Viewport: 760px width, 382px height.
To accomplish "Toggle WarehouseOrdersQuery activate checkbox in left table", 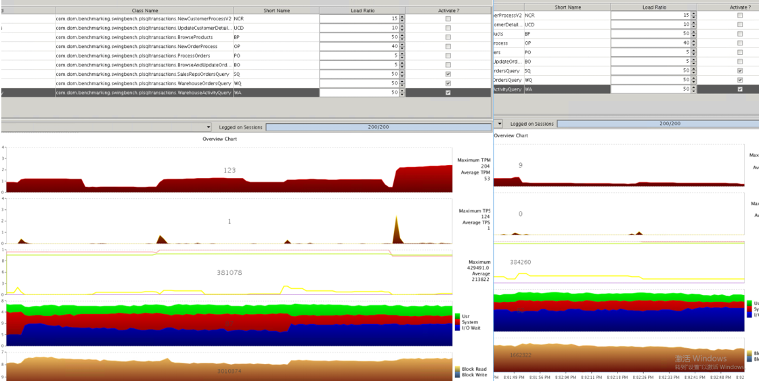I will [x=448, y=83].
